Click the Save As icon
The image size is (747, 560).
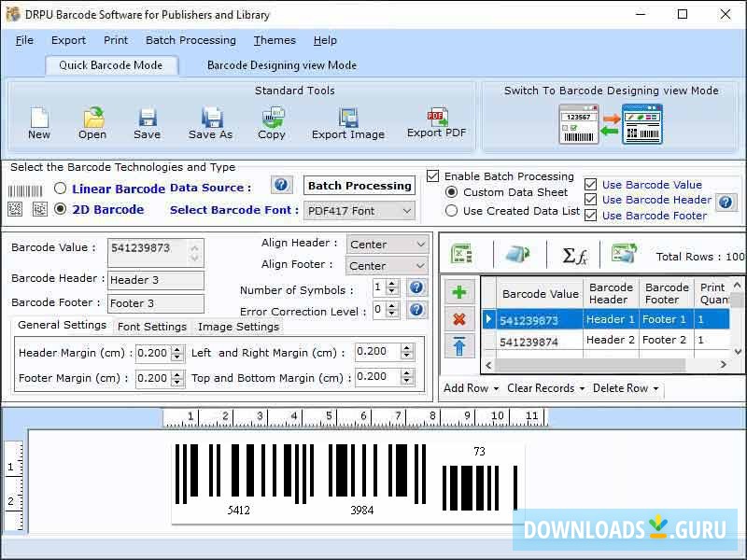(210, 119)
